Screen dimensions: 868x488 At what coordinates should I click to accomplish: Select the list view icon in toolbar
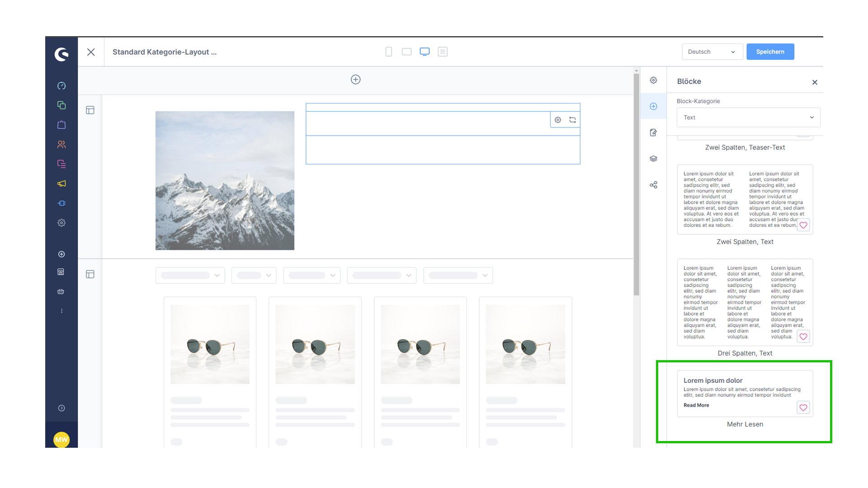pos(443,52)
